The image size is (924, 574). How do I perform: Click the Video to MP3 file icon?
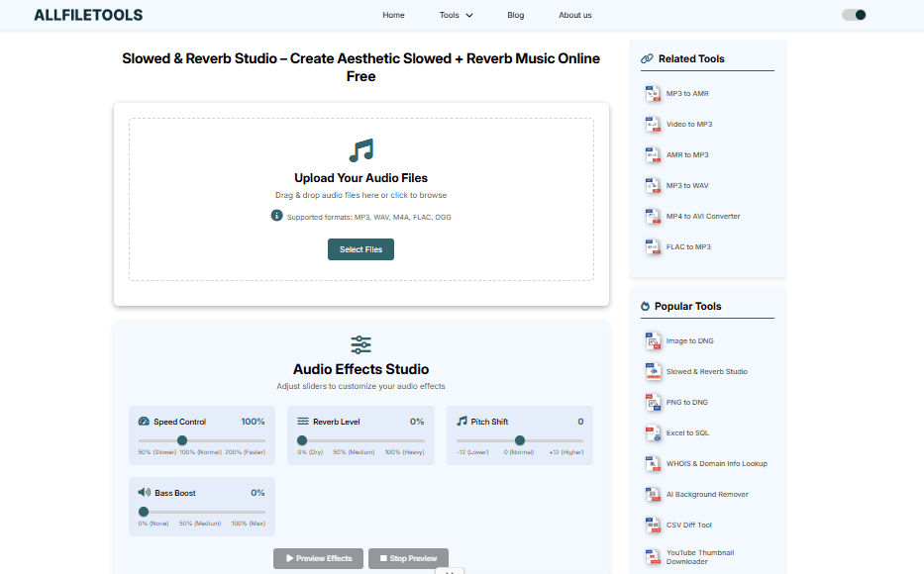coord(653,125)
